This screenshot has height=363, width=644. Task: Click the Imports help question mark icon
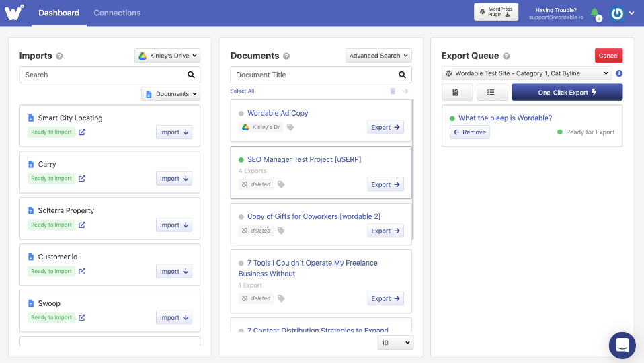pos(60,56)
